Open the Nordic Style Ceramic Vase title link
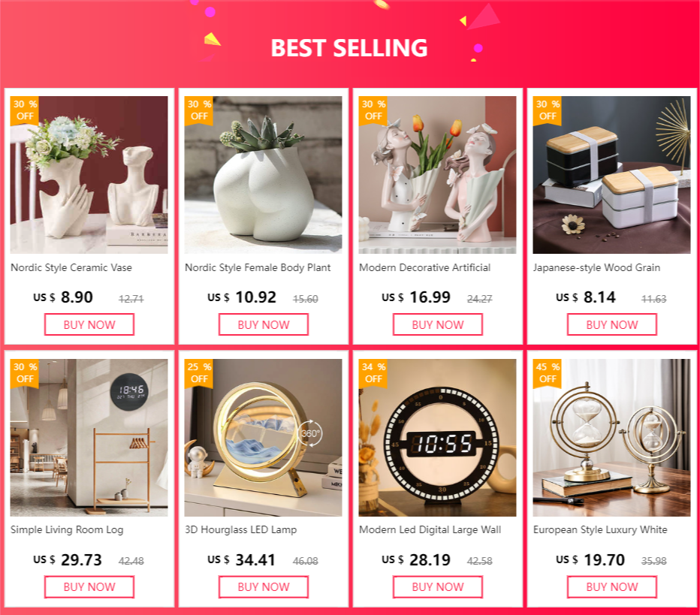The height and width of the screenshot is (615, 700). pos(71,268)
